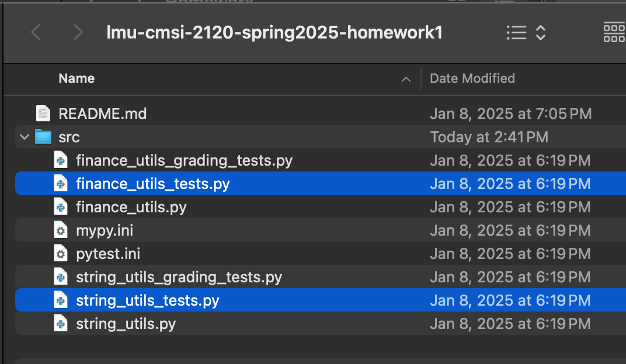This screenshot has height=364, width=626.
Task: Select the blue src folder icon
Action: pyautogui.click(x=43, y=136)
